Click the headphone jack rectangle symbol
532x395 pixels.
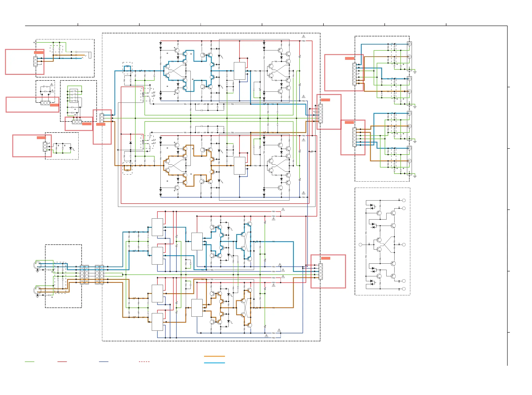tap(90, 55)
